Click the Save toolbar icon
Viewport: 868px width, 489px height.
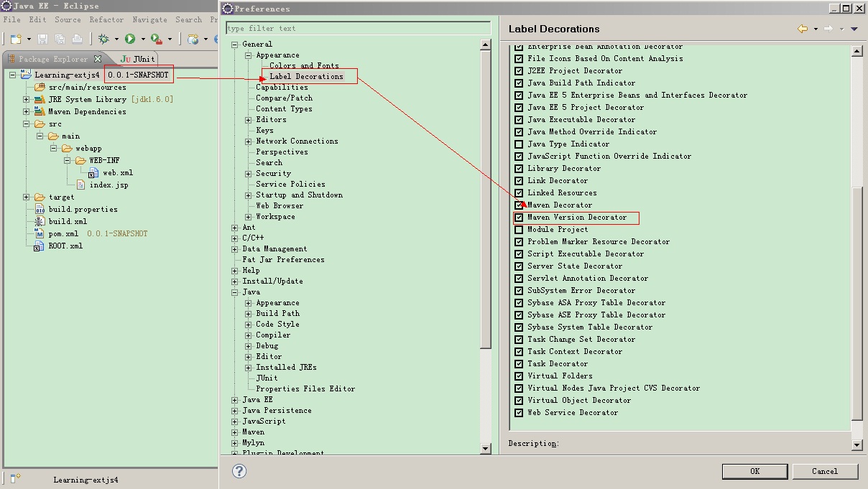42,39
